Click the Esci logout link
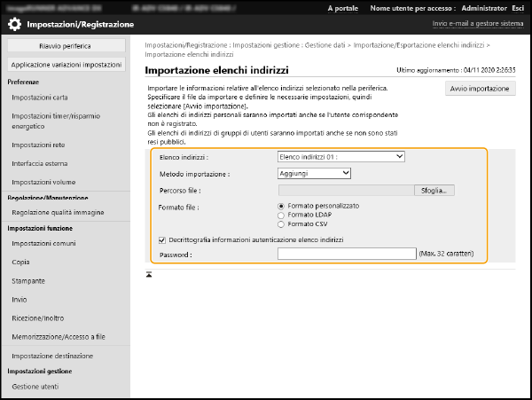The width and height of the screenshot is (532, 400). coord(517,8)
